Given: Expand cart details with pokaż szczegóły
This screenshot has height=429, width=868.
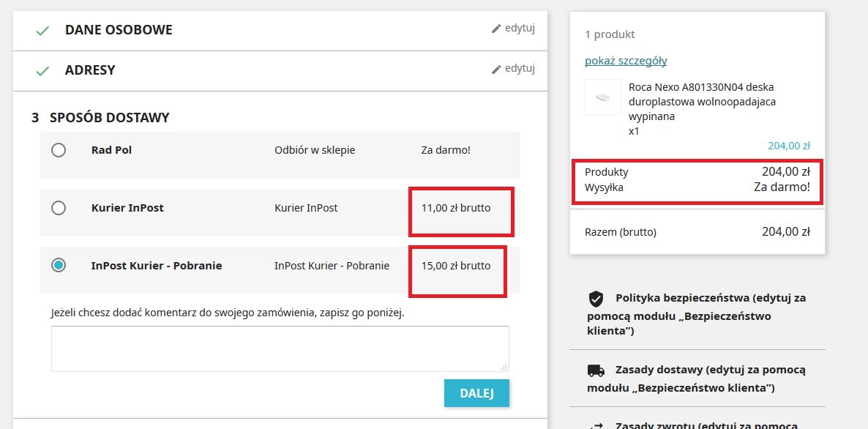Looking at the screenshot, I should pos(626,61).
